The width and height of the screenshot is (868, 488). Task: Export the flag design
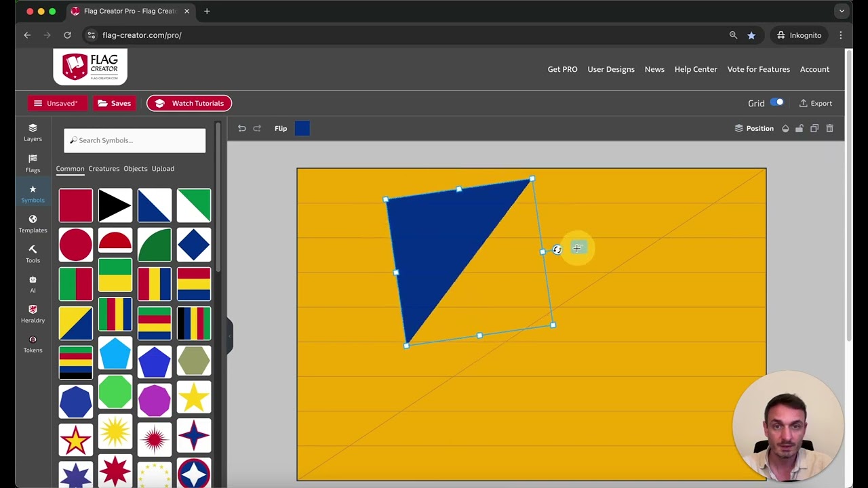pyautogui.click(x=815, y=103)
